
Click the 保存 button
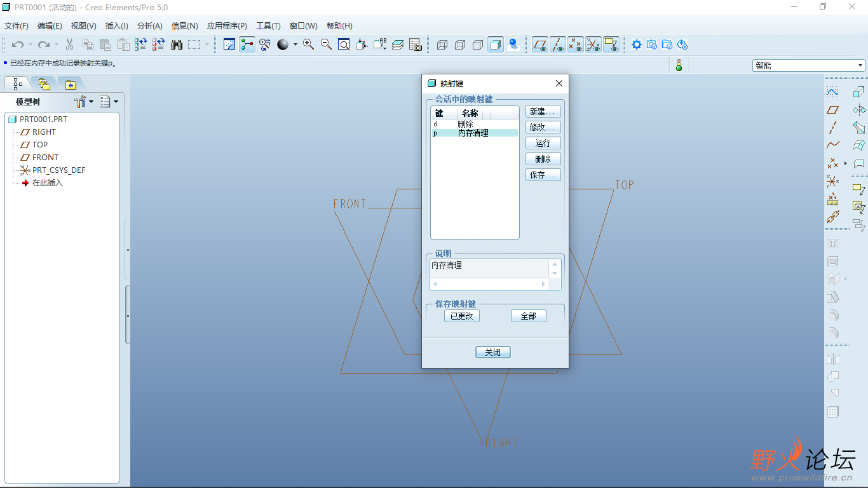pyautogui.click(x=543, y=175)
